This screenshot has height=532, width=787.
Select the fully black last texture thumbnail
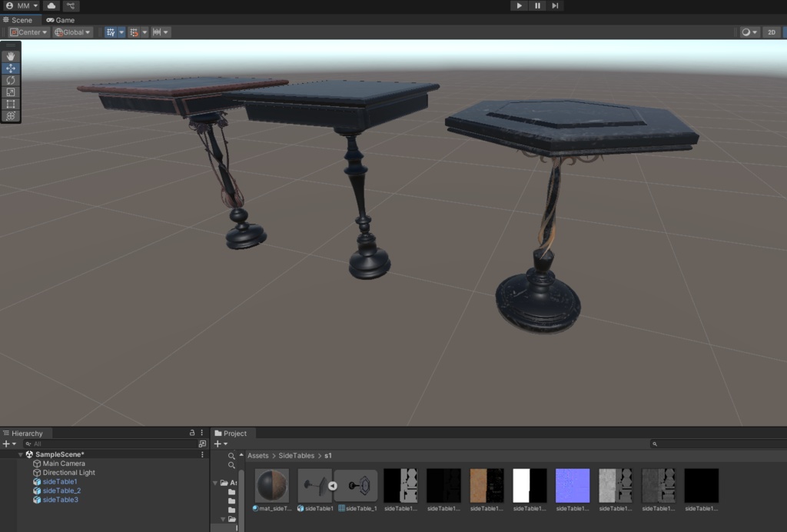click(x=702, y=485)
